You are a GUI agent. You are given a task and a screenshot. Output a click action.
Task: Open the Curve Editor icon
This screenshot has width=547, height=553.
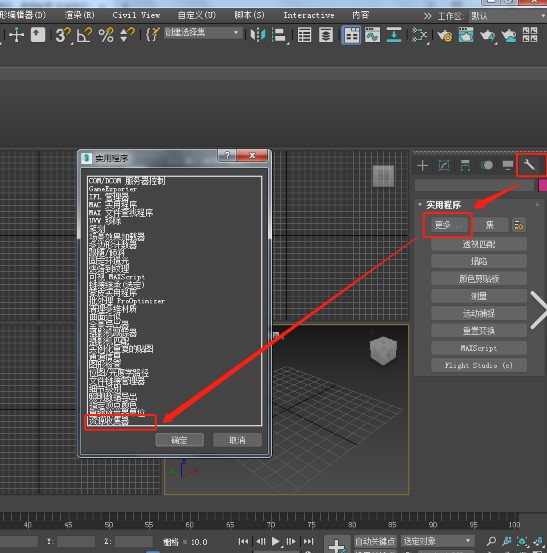tap(373, 35)
